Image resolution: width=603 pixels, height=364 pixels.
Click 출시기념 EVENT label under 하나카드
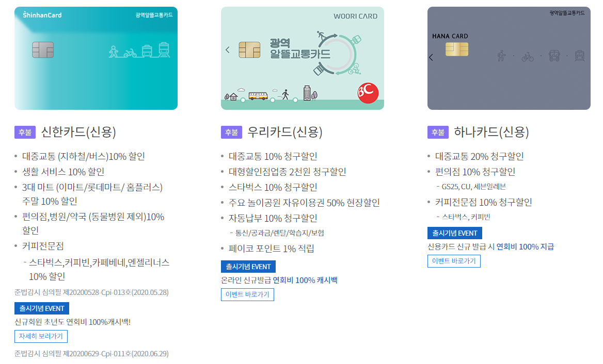pos(455,233)
